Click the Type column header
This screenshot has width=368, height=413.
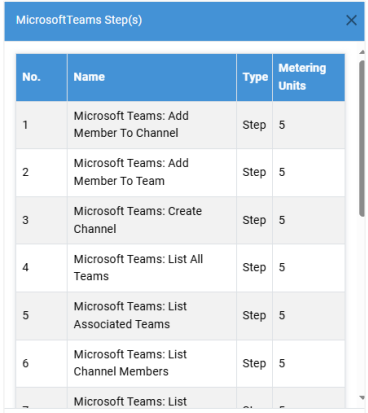[255, 77]
